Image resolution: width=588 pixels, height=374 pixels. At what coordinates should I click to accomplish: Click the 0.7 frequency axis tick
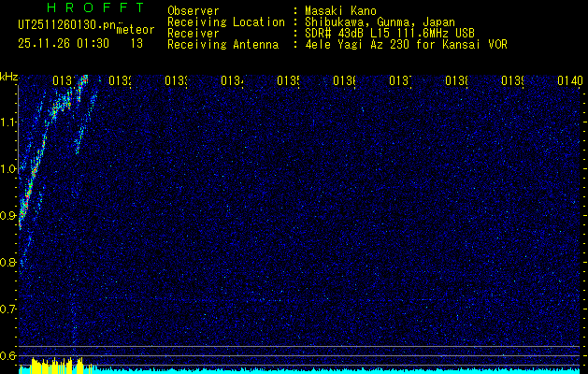coord(8,309)
